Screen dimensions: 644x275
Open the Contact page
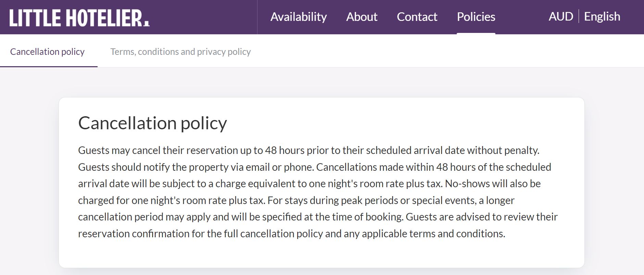(417, 17)
